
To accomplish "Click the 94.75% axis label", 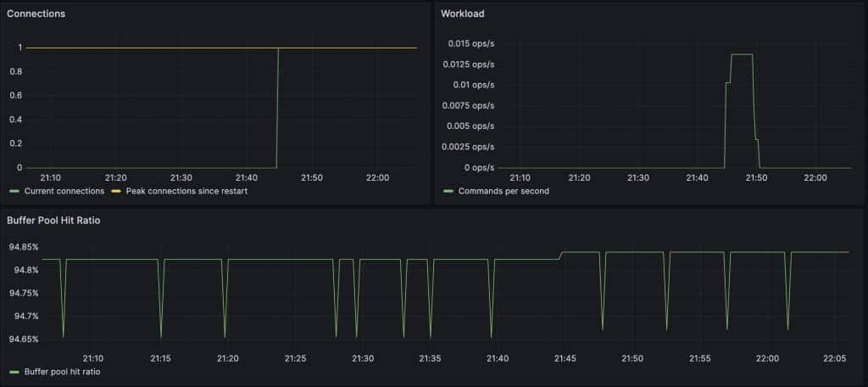I will coord(24,293).
